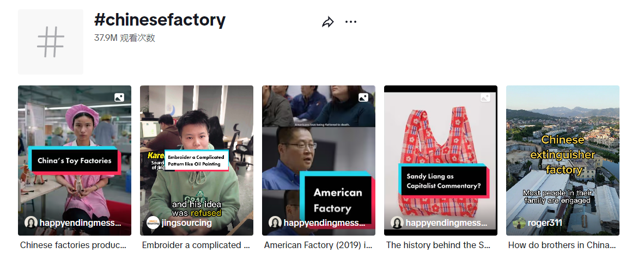Click caption "American Factory (2019) i..."
This screenshot has width=644, height=259.
tap(318, 245)
